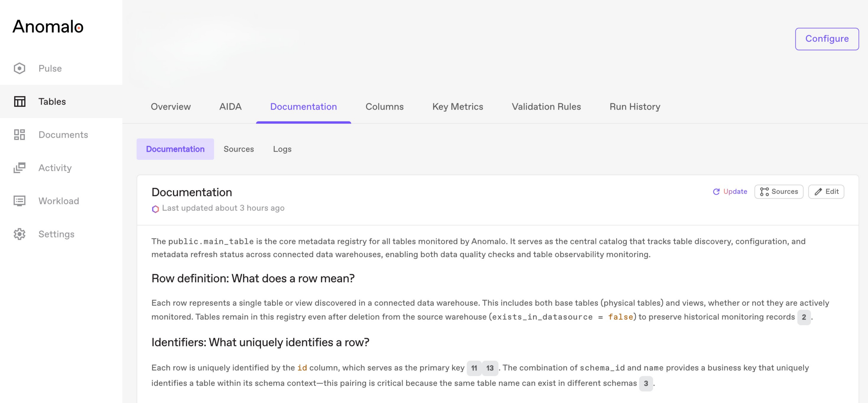View the Run History tab

(634, 107)
